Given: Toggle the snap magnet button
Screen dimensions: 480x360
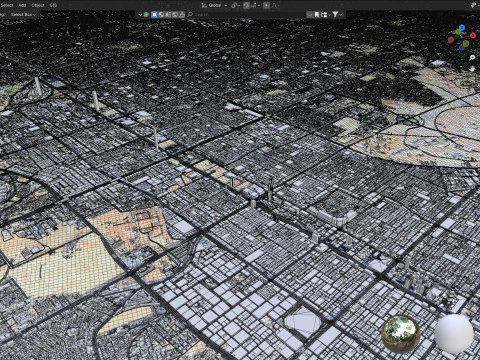Looking at the screenshot, I should tap(246, 5).
